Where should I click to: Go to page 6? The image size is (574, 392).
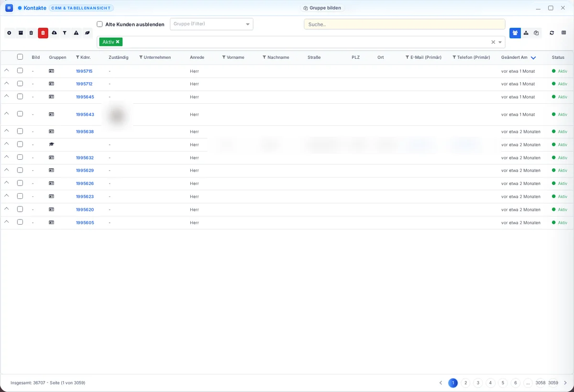tap(515, 383)
